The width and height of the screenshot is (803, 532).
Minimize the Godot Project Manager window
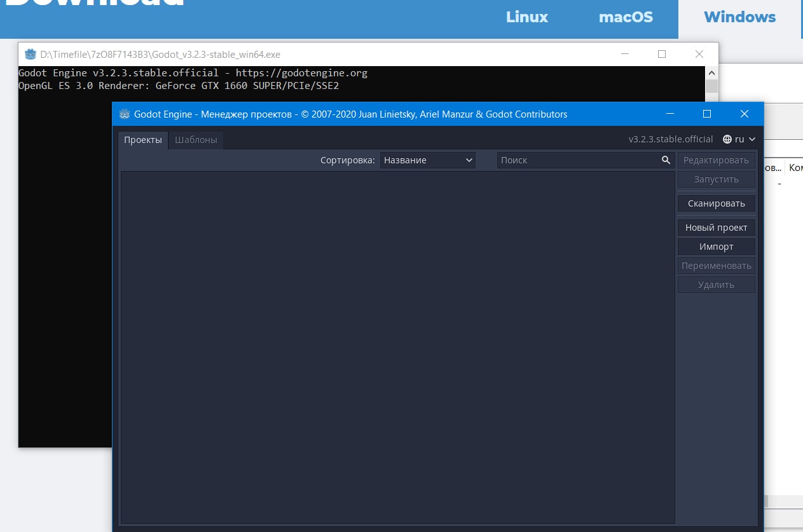(x=669, y=114)
